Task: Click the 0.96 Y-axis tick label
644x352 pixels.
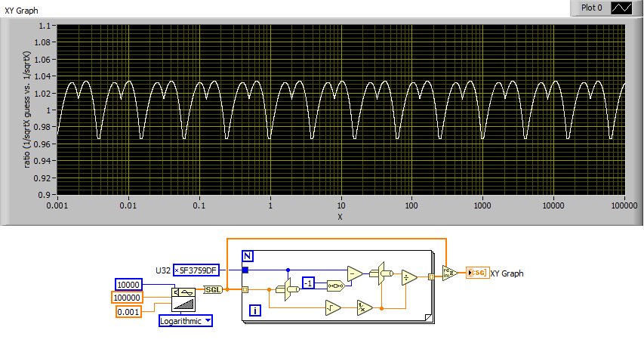Action: pos(42,144)
